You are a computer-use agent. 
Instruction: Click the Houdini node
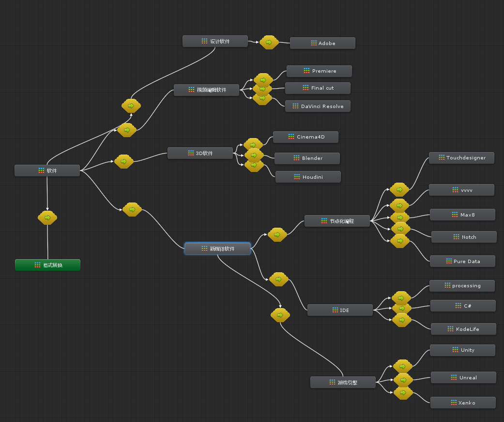308,177
